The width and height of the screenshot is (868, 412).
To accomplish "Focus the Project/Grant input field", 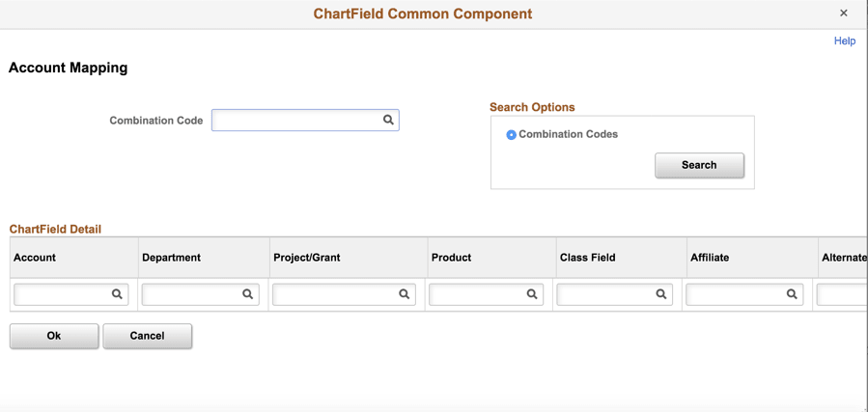I will (x=335, y=294).
